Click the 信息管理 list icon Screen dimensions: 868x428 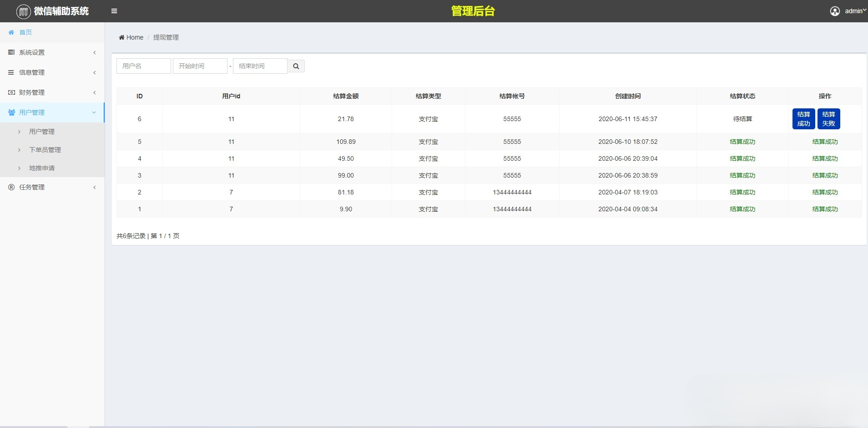point(11,72)
